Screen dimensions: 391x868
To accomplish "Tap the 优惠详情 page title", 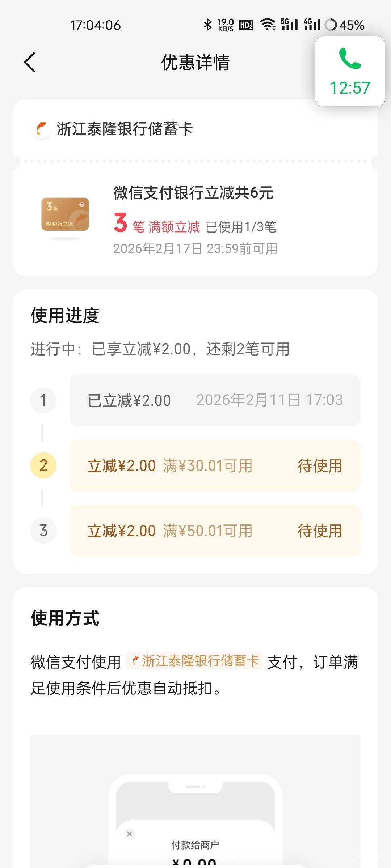I will pos(195,63).
